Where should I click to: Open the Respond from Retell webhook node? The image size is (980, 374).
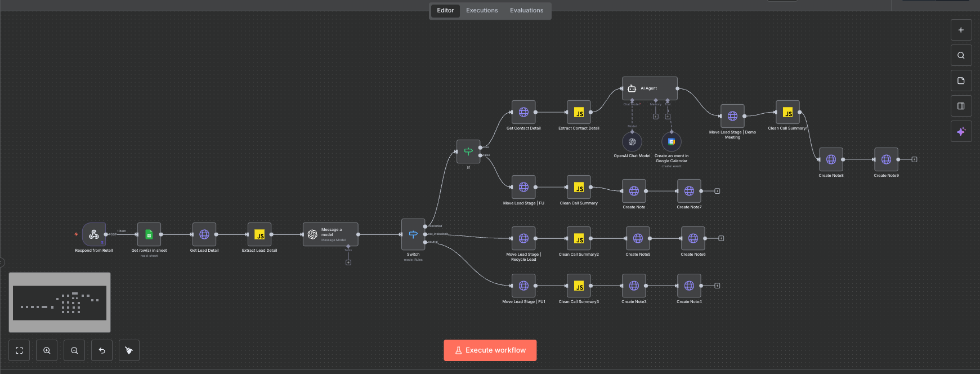93,234
